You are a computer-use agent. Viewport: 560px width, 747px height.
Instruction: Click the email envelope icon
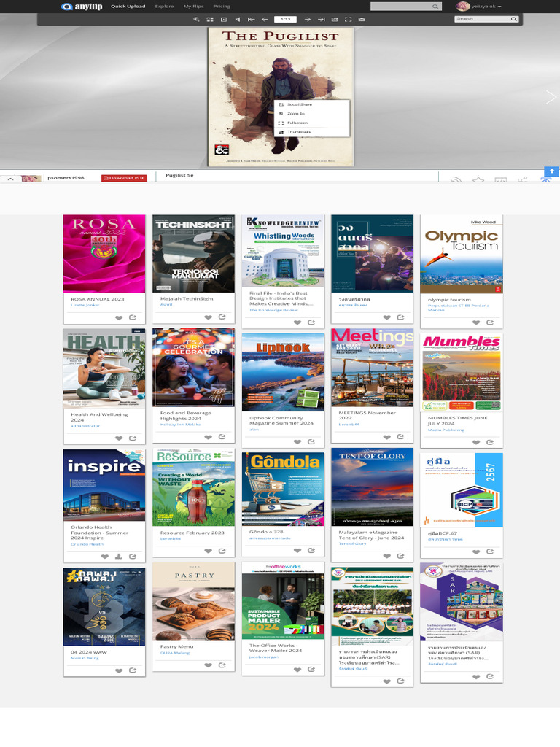[x=362, y=19]
